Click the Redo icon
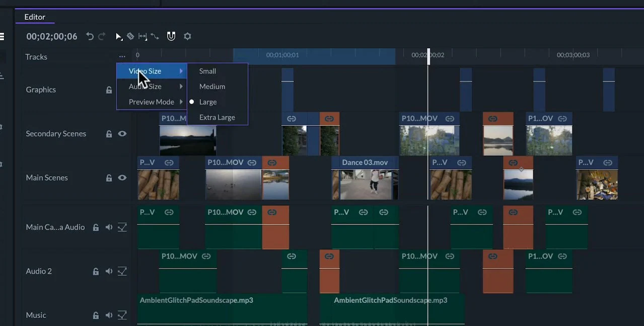The width and height of the screenshot is (644, 326). (x=102, y=36)
